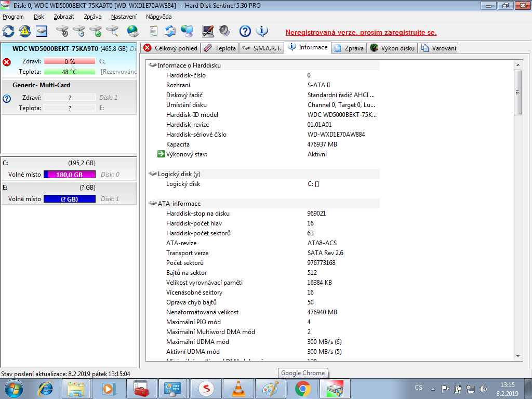Select the E: partition header row

[69, 187]
